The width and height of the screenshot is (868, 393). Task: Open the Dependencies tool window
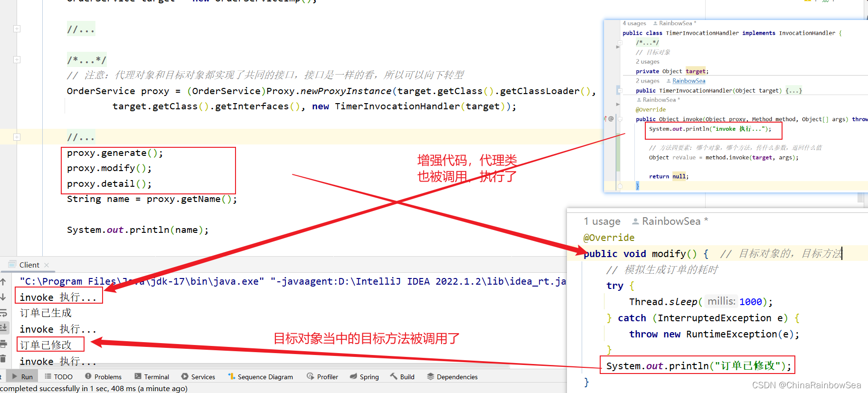[x=452, y=377]
